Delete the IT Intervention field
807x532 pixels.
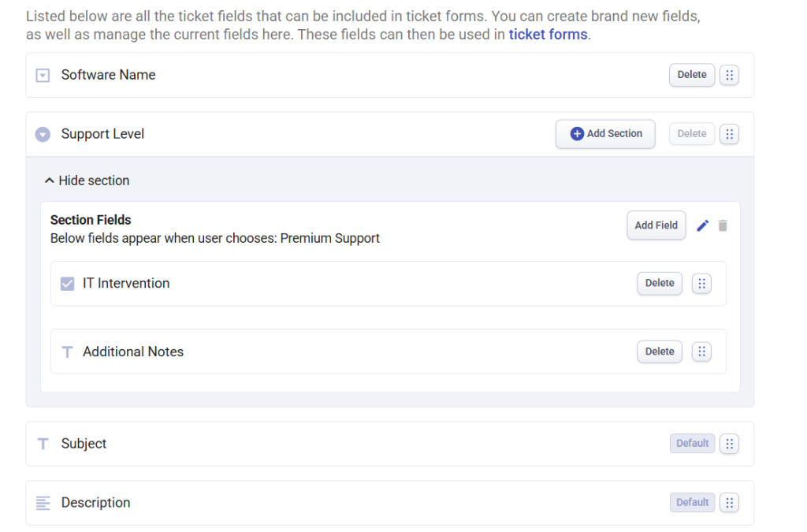point(660,283)
